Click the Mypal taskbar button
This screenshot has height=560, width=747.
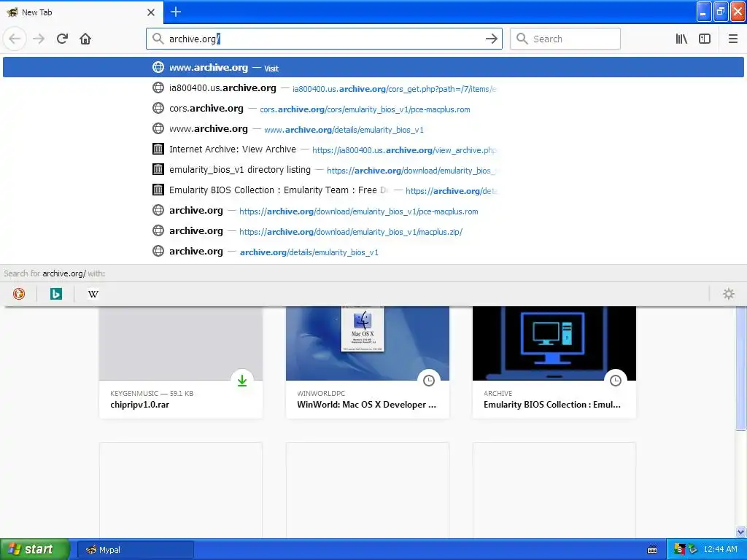(x=135, y=550)
